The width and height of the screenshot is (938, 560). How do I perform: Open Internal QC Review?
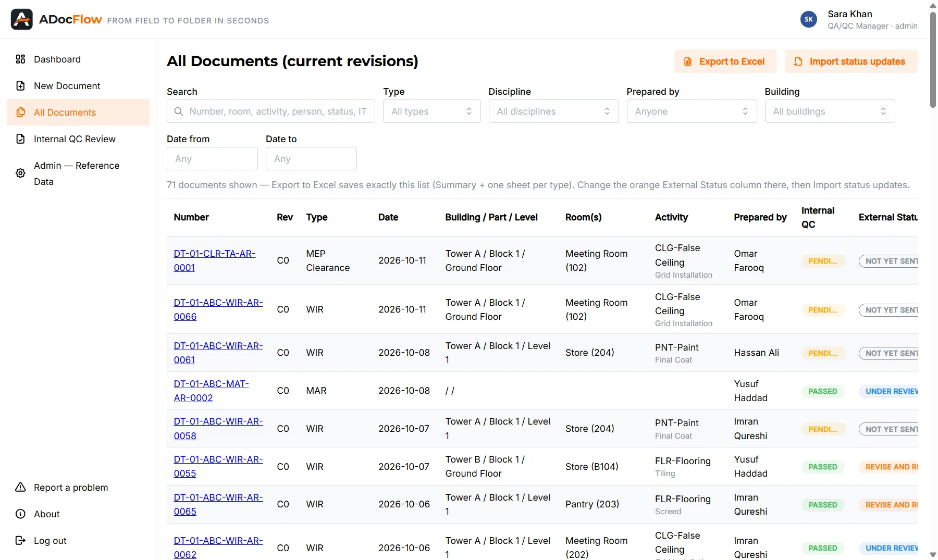78,139
